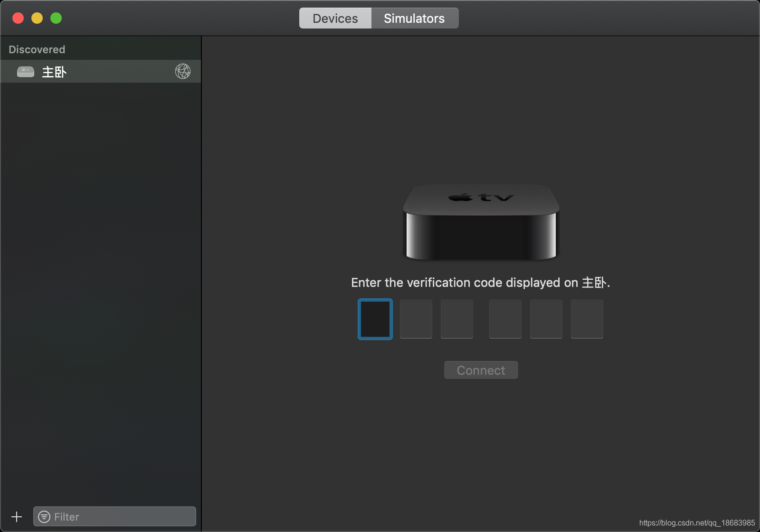This screenshot has width=760, height=532.
Task: Close the window with red button
Action: 18,18
